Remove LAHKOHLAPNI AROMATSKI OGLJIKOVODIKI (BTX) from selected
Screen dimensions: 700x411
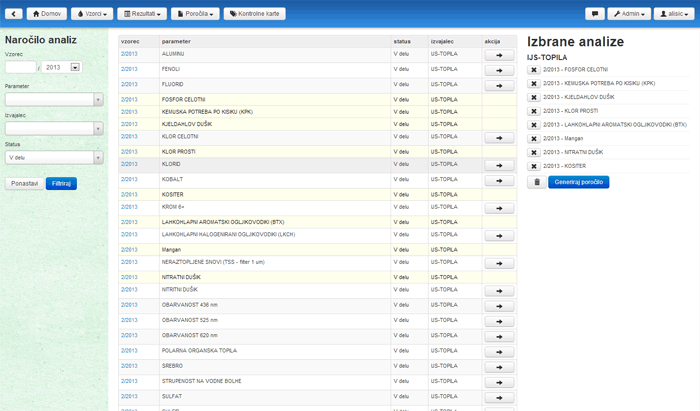(x=533, y=125)
